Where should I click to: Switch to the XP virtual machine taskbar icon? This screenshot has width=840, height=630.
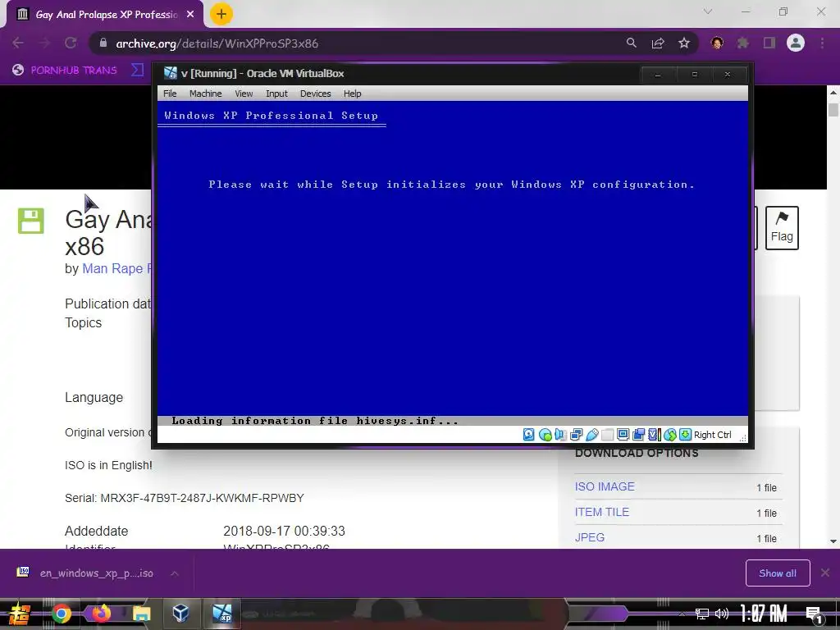pos(221,614)
